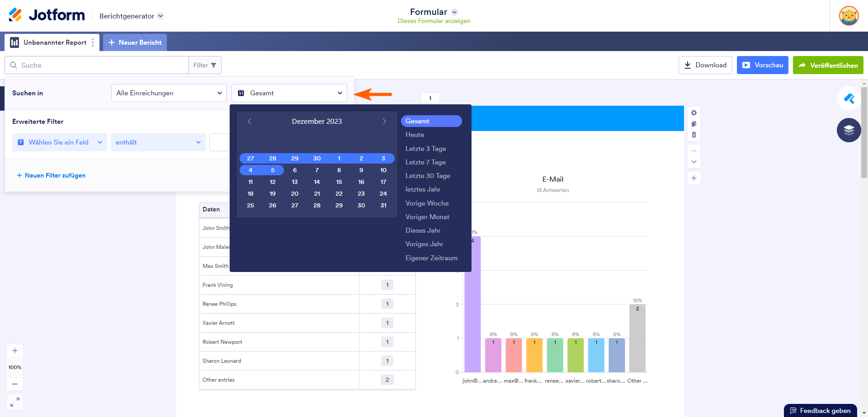Select December 10 in the calendar

pyautogui.click(x=383, y=170)
